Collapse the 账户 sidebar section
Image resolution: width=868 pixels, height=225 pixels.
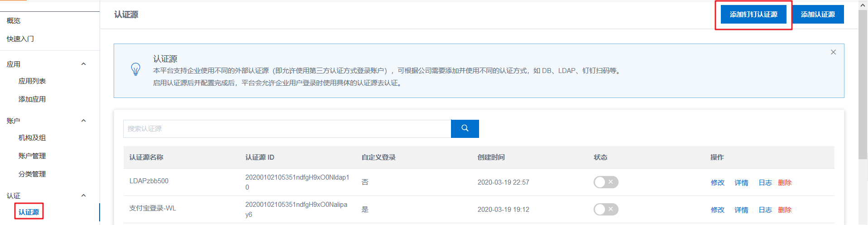[83, 121]
